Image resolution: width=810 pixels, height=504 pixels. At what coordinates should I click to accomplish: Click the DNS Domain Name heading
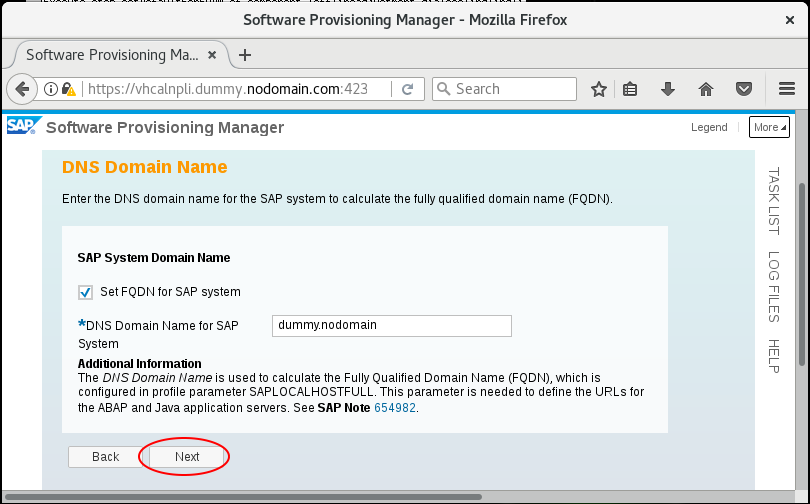(x=145, y=167)
